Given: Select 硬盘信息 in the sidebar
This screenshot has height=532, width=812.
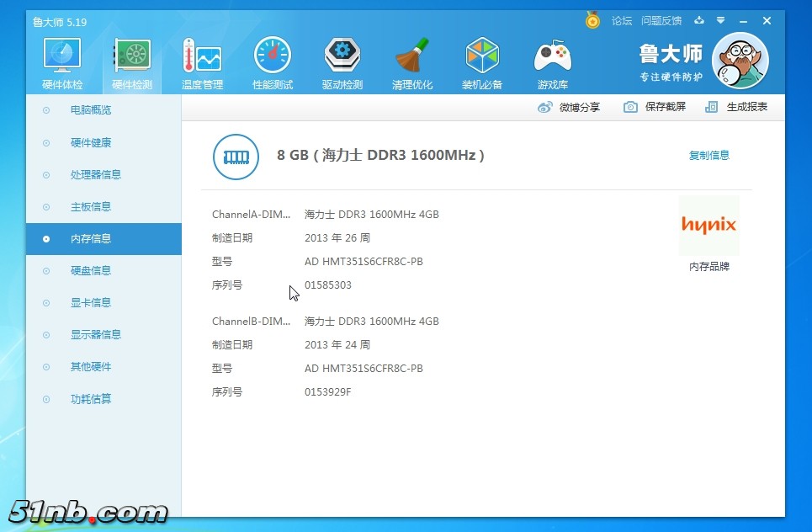Looking at the screenshot, I should pos(91,270).
